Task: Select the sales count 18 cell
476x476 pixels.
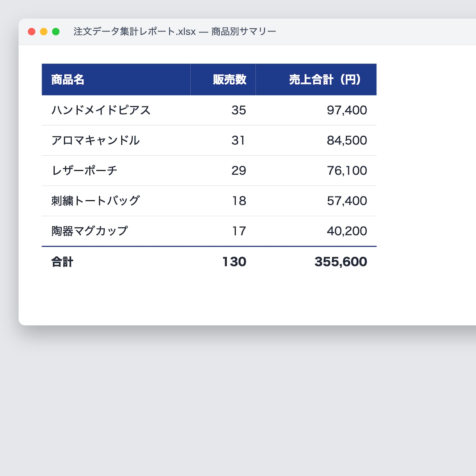Action: tap(223, 201)
